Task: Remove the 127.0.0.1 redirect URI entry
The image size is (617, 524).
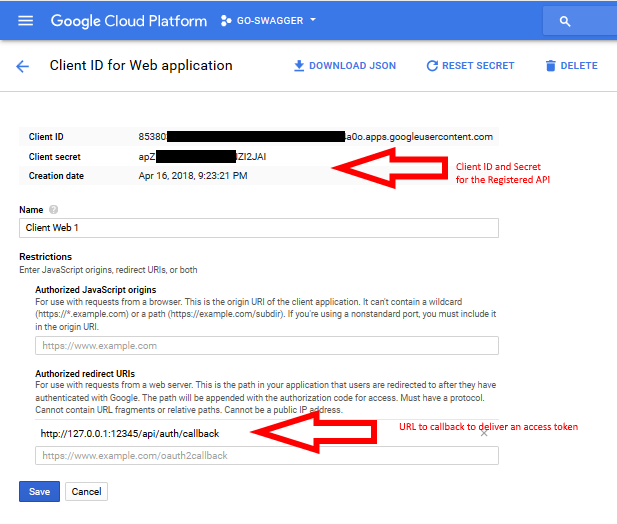Action: coord(484,434)
